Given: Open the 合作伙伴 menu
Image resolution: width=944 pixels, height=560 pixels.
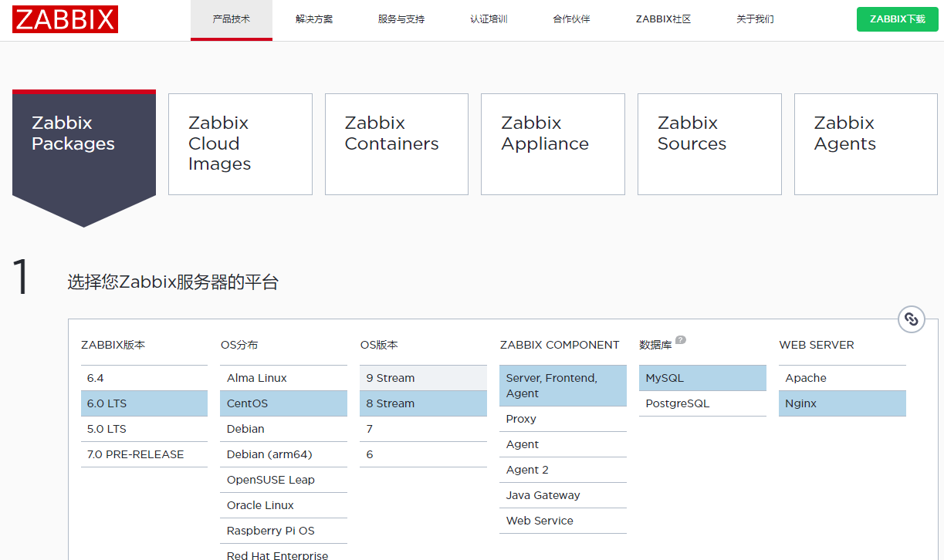Looking at the screenshot, I should point(571,19).
